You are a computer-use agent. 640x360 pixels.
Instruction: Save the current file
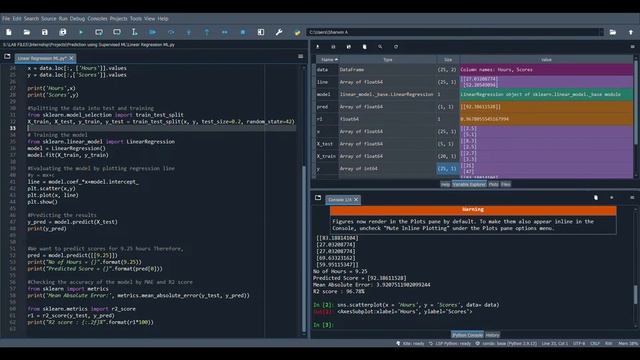click(x=44, y=32)
